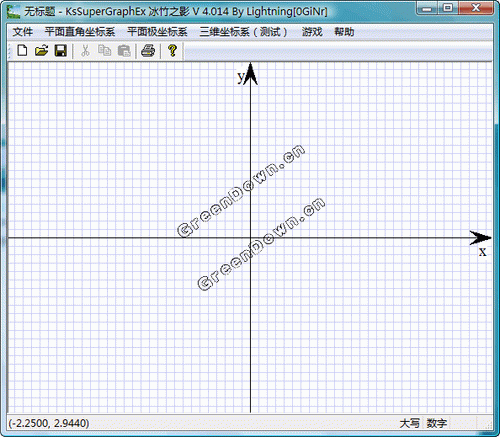Open the 帮助 menu

[344, 32]
